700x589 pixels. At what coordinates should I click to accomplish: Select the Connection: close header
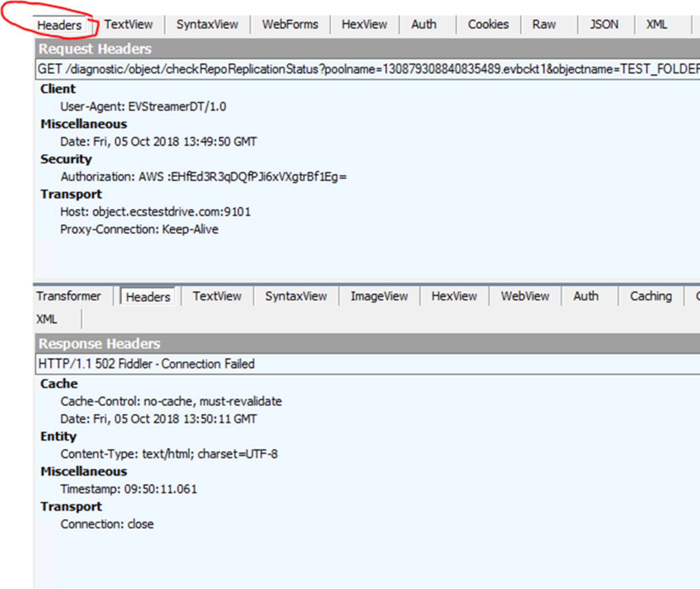pyautogui.click(x=107, y=524)
